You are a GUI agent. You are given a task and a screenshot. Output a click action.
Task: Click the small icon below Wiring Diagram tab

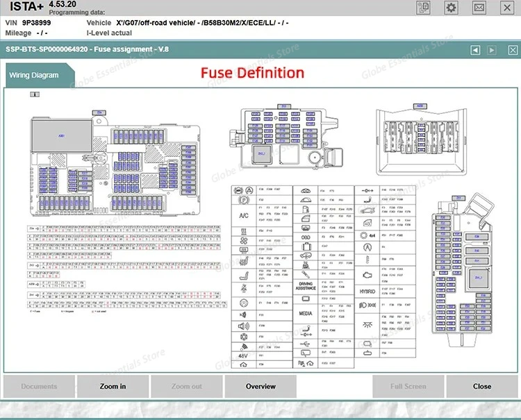34,94
